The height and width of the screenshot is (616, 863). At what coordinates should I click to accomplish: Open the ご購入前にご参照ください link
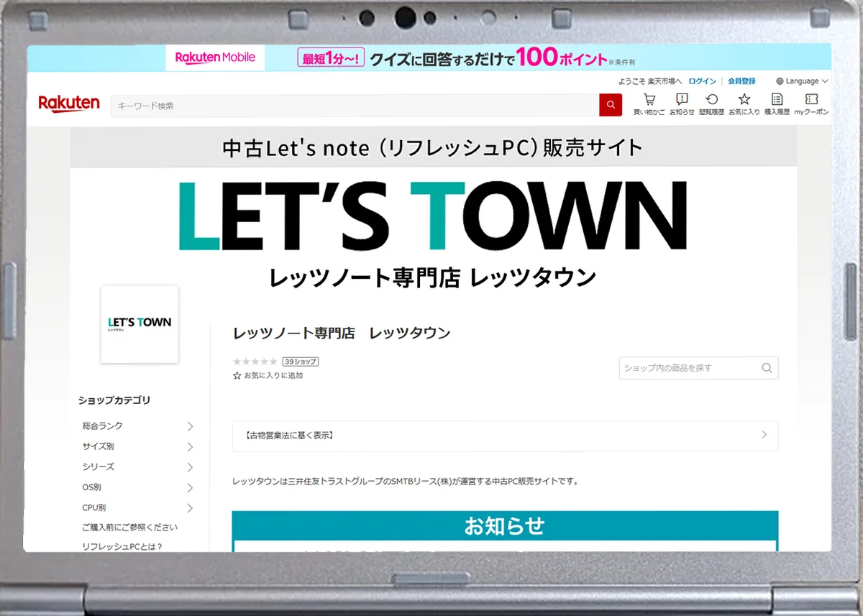[129, 528]
